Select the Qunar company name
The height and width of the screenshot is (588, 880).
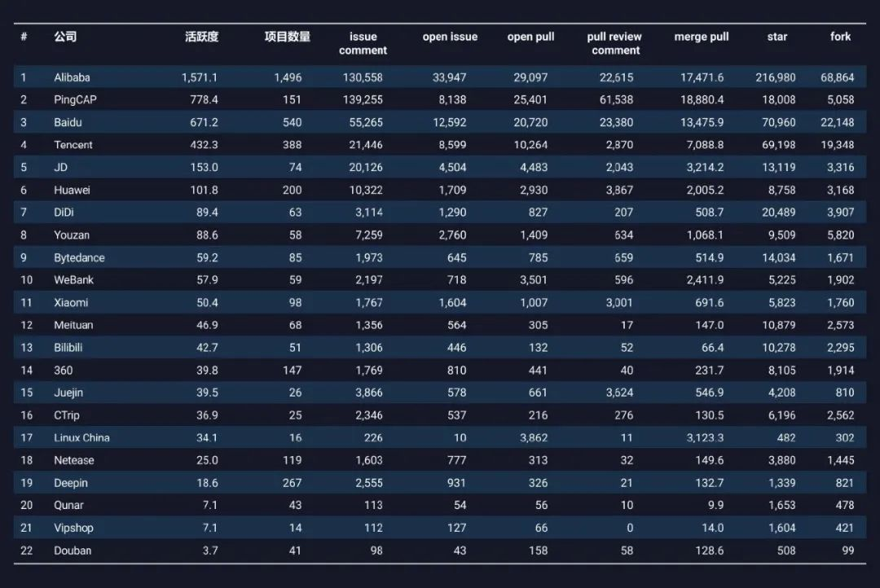[68, 505]
